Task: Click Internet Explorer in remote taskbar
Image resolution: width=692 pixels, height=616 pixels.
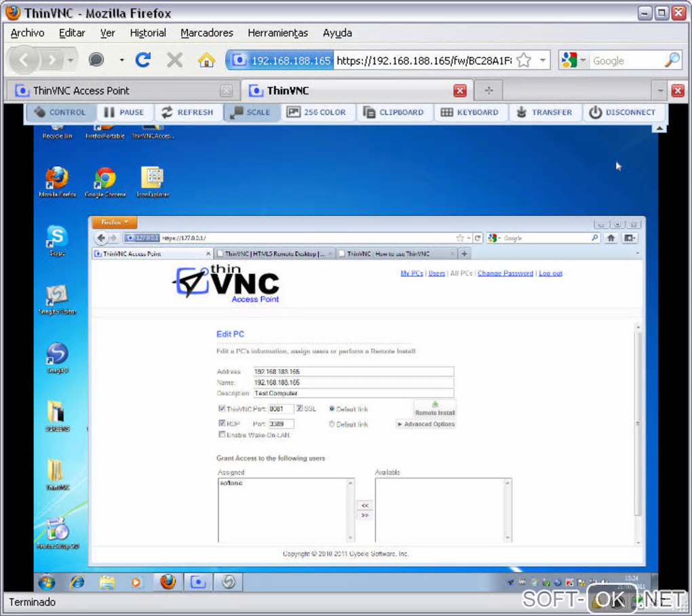Action: pos(77,583)
